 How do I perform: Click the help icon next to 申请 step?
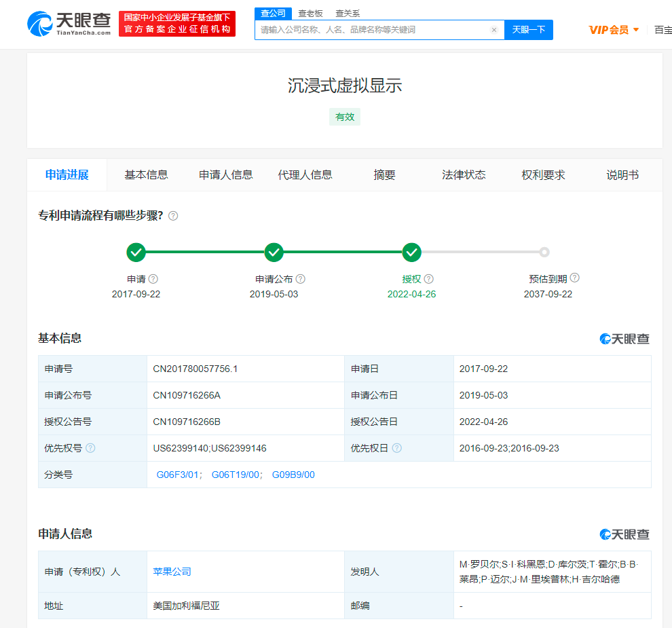click(153, 279)
